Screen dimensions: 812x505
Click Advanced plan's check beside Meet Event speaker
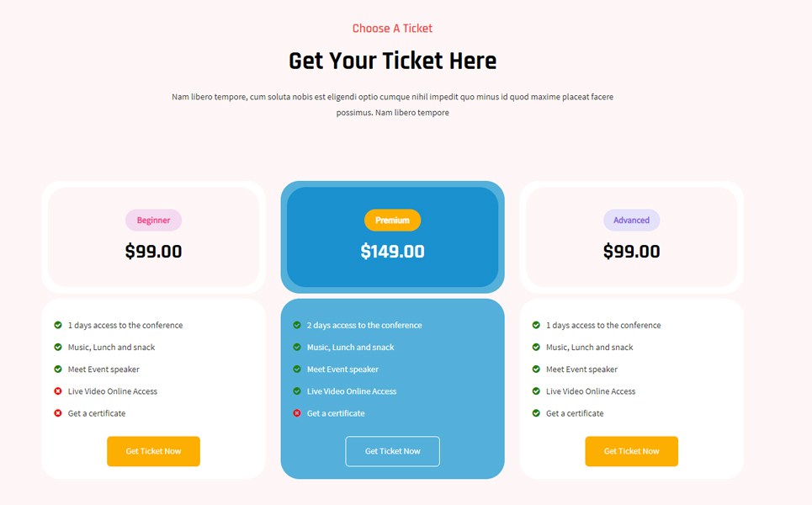(x=536, y=369)
